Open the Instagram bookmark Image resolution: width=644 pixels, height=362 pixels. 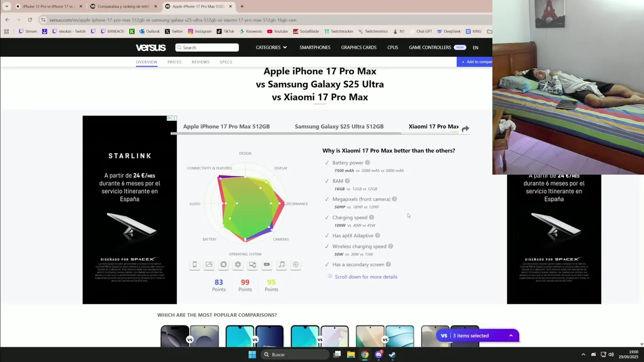click(x=200, y=31)
